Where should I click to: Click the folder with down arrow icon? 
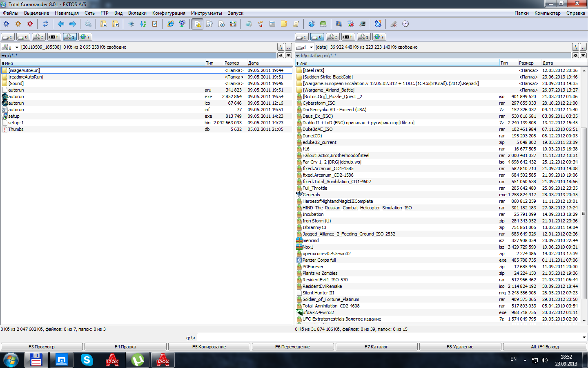pos(104,24)
